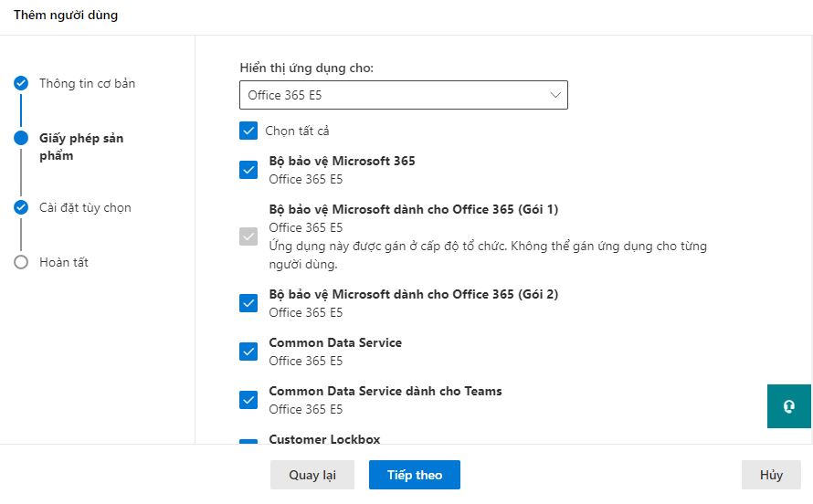Toggle Common Data Service dành cho Teams checkbox

pyautogui.click(x=248, y=400)
